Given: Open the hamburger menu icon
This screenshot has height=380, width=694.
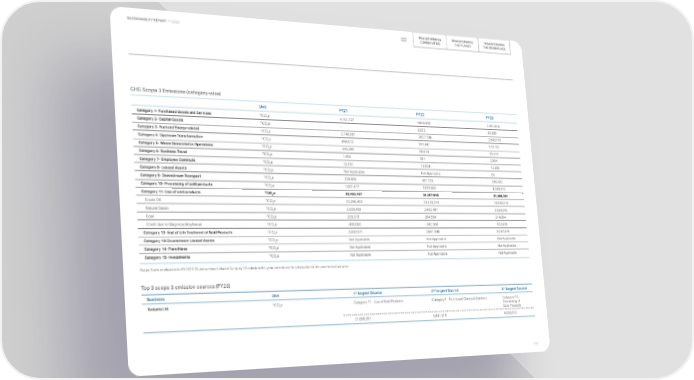Looking at the screenshot, I should pyautogui.click(x=404, y=39).
